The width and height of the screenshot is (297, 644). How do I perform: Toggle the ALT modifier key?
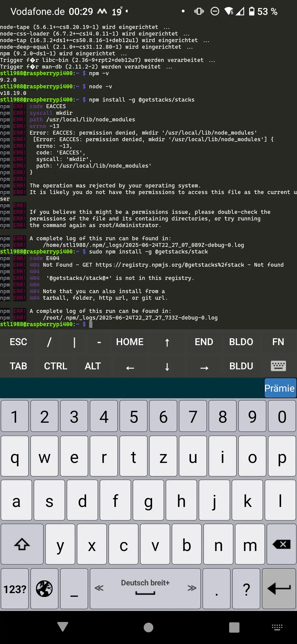click(x=93, y=366)
